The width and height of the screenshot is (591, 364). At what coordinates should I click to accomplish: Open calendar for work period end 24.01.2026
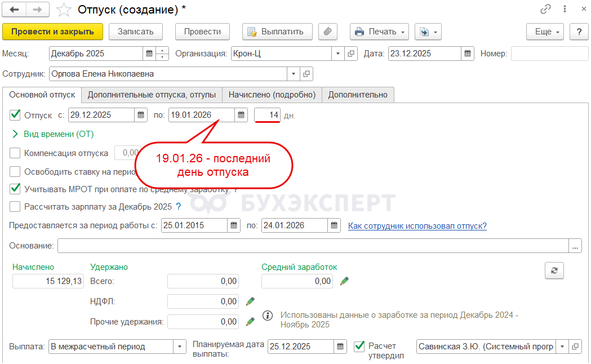pyautogui.click(x=334, y=225)
